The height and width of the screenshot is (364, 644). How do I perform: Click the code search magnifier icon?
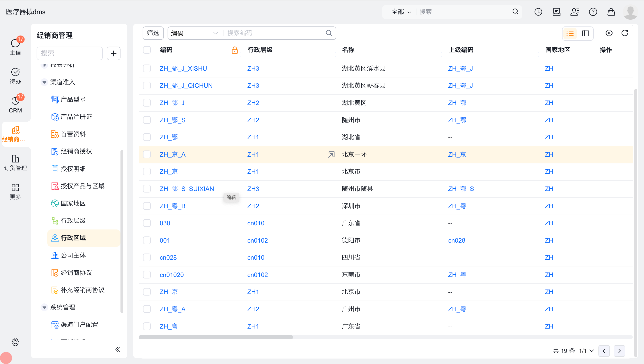tap(329, 33)
